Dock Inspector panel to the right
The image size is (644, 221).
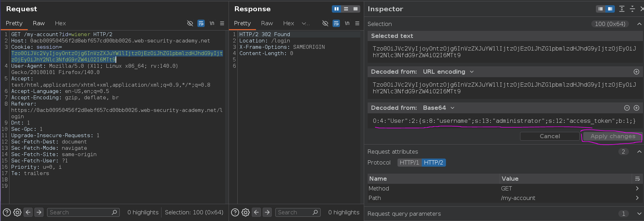(610, 9)
